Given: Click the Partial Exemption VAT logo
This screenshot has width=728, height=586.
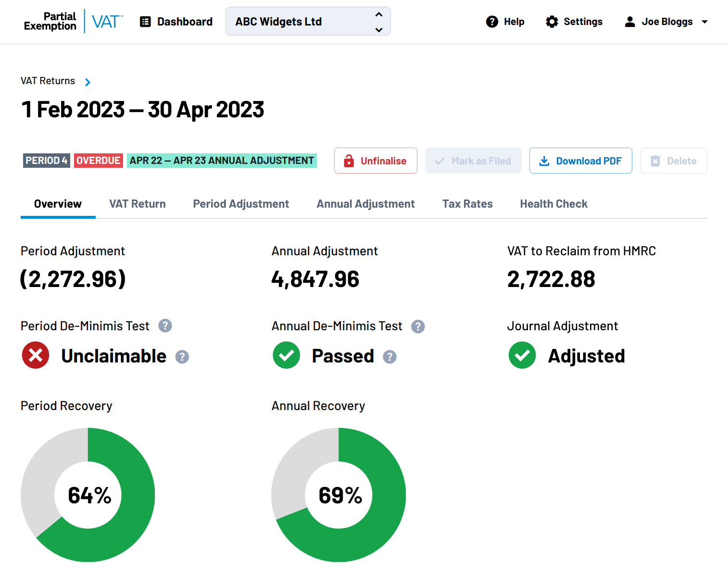Looking at the screenshot, I should 73,22.
